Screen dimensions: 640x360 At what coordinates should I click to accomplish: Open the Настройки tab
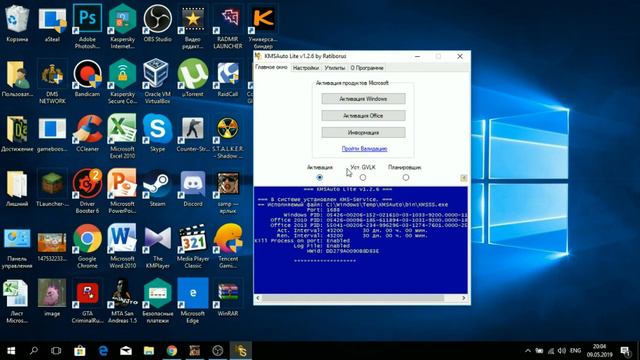[x=305, y=68]
